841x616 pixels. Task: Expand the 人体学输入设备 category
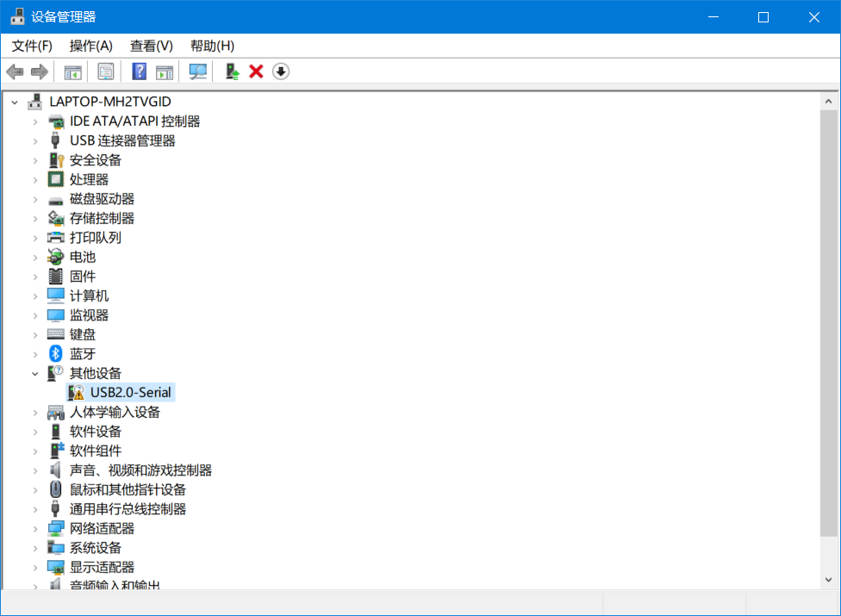click(x=35, y=413)
